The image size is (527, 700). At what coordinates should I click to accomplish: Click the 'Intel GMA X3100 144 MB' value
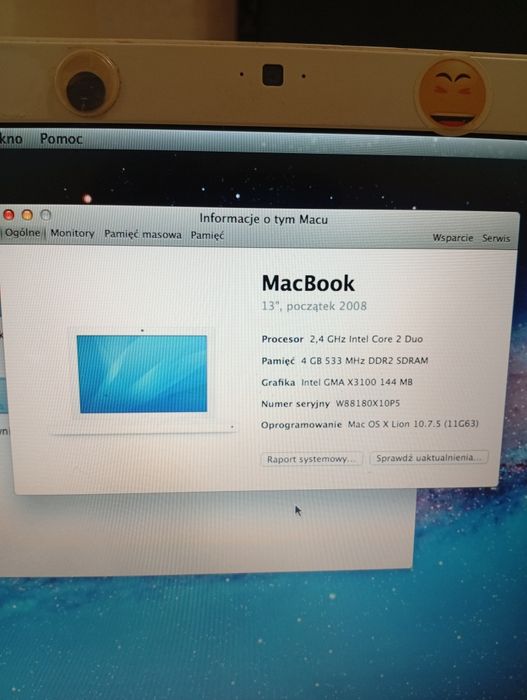tap(357, 382)
